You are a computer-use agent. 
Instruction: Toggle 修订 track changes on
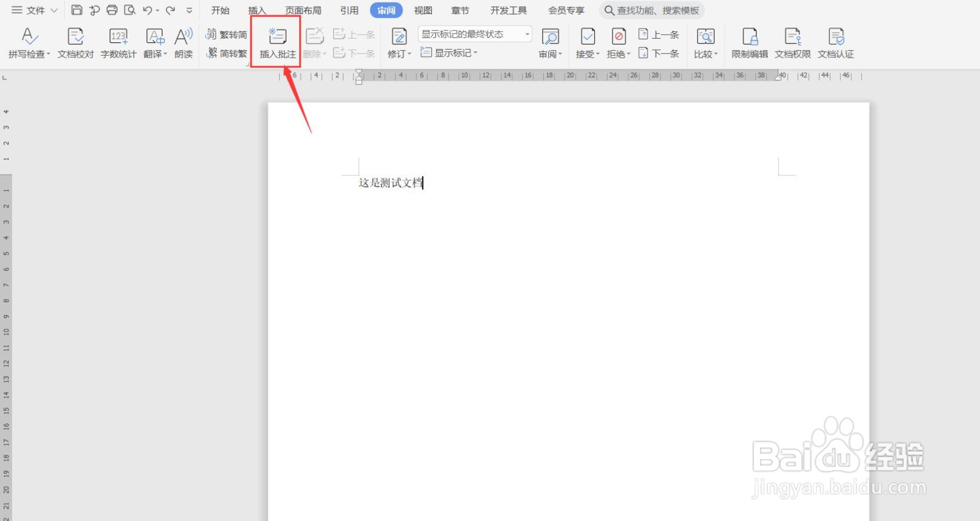[x=399, y=37]
